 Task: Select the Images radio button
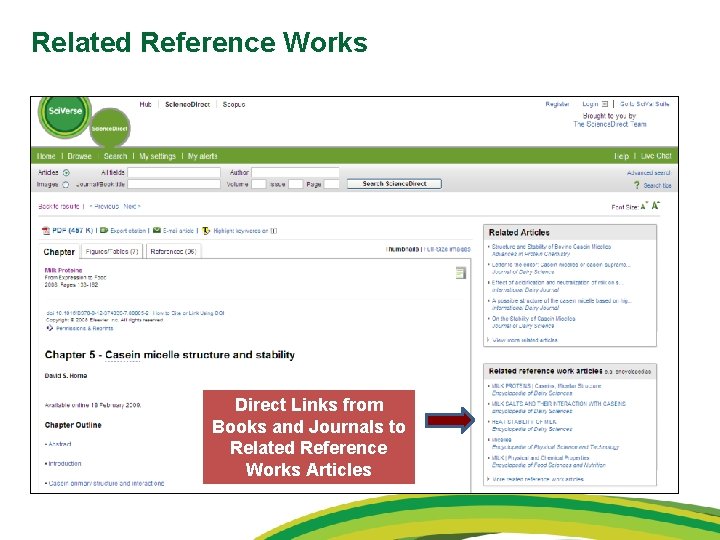65,185
